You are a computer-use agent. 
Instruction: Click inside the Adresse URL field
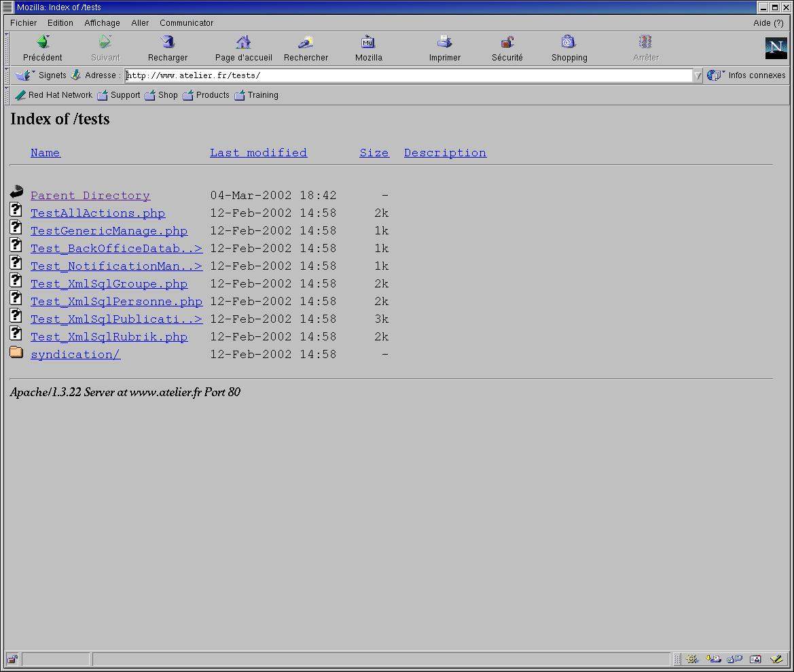408,75
